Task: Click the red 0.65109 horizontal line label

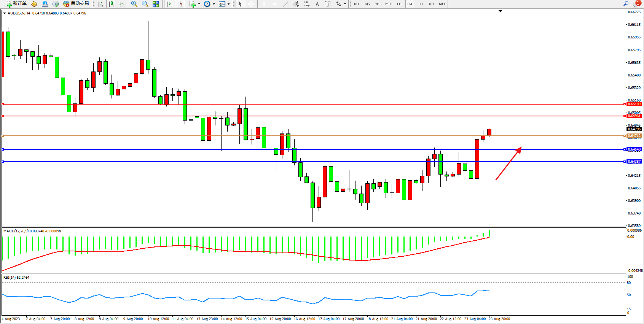Action: [634, 104]
